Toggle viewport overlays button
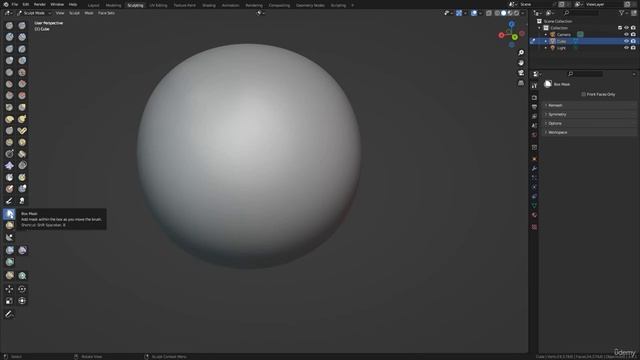Viewport: 640px width, 360px height. click(473, 13)
